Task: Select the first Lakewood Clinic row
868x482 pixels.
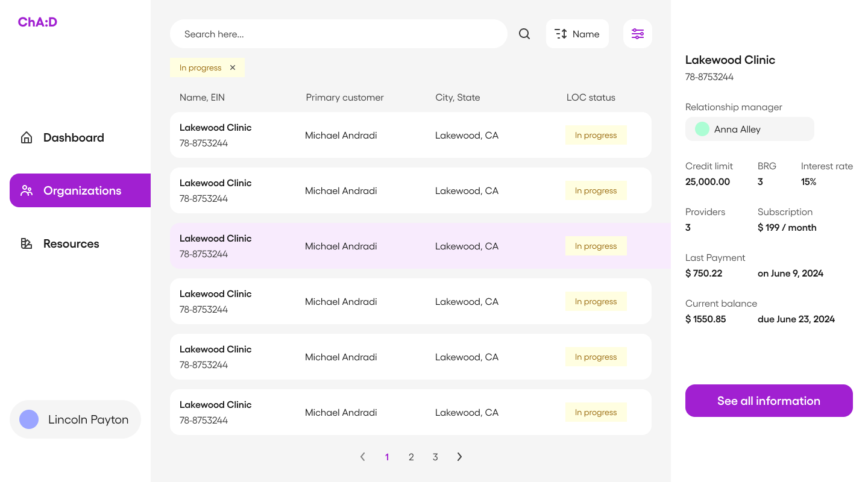Action: [x=410, y=135]
